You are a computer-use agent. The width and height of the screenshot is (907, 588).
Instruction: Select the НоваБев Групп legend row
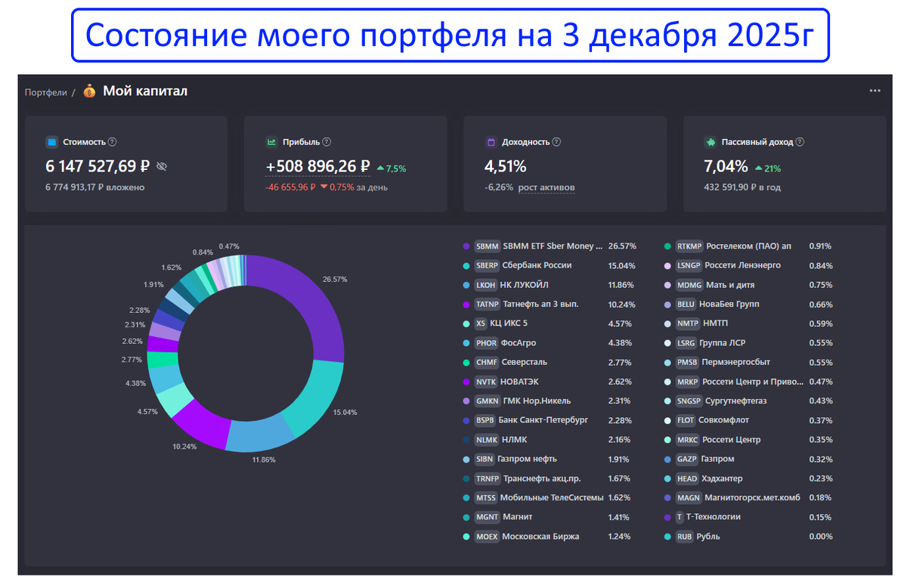(x=749, y=305)
